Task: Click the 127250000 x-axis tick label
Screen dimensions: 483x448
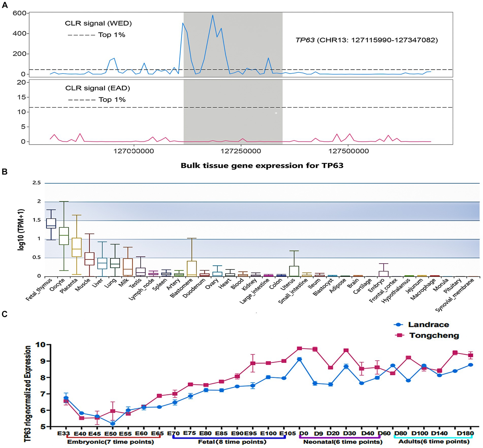Action: [240, 151]
